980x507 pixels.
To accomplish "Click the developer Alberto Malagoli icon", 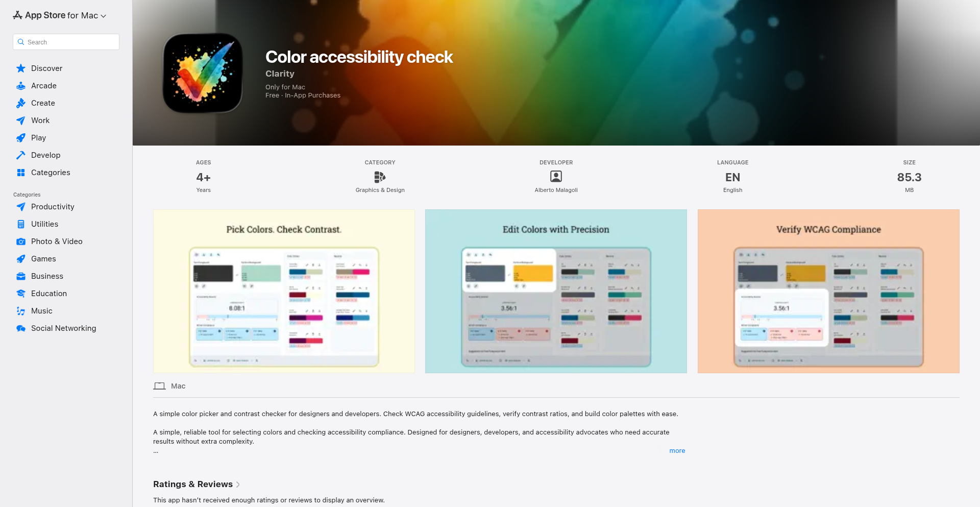I will point(556,177).
